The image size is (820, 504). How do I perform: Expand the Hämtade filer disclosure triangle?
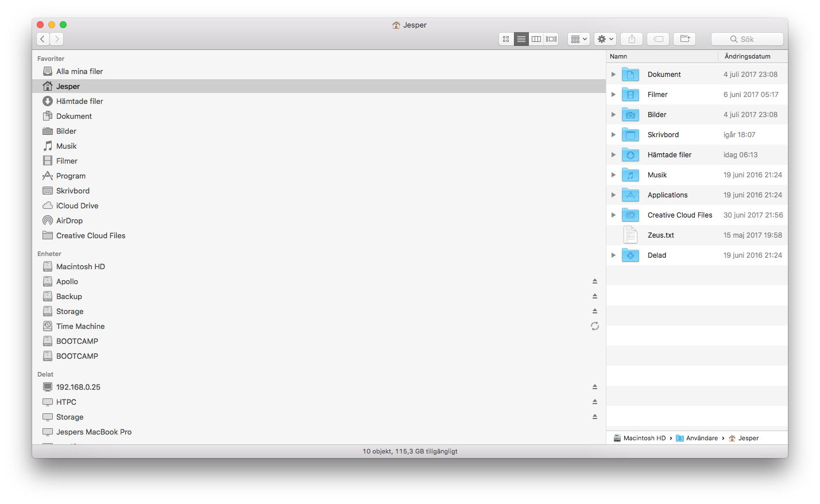pos(613,155)
